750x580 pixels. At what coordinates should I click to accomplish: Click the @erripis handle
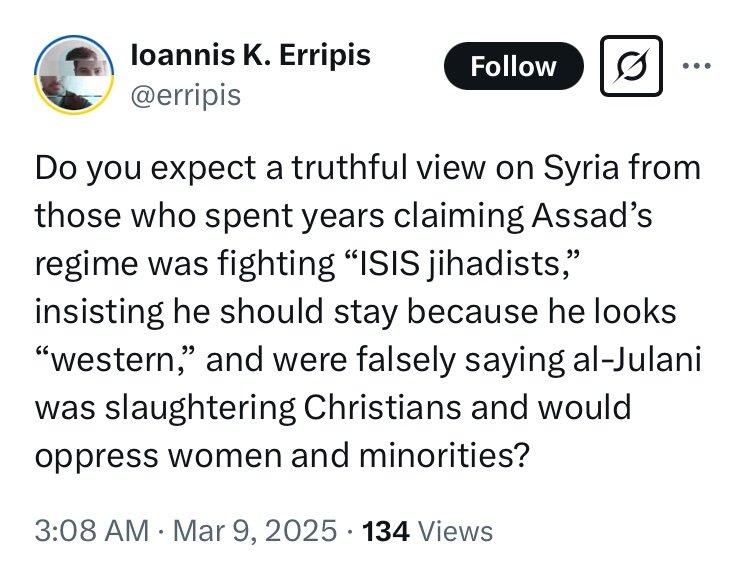point(185,94)
